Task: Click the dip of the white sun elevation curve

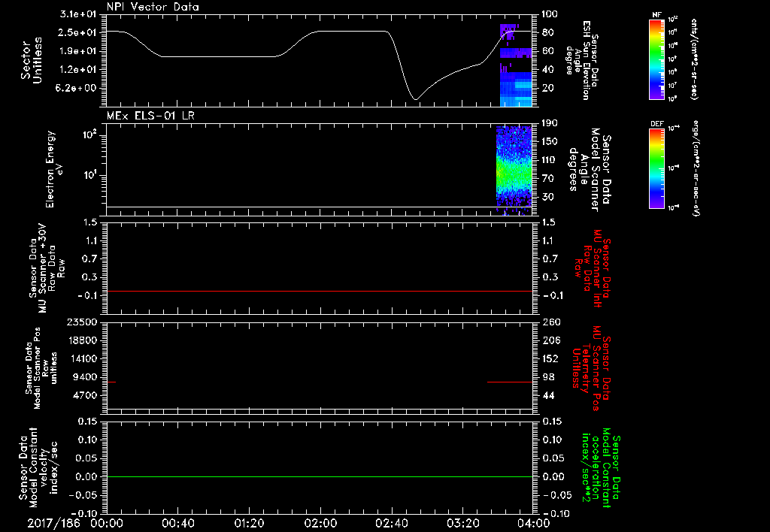Action: click(x=415, y=98)
